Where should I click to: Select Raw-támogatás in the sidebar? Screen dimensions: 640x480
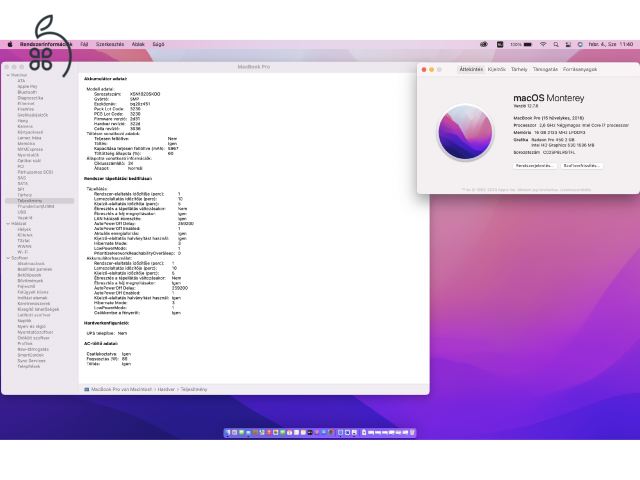coord(33,349)
